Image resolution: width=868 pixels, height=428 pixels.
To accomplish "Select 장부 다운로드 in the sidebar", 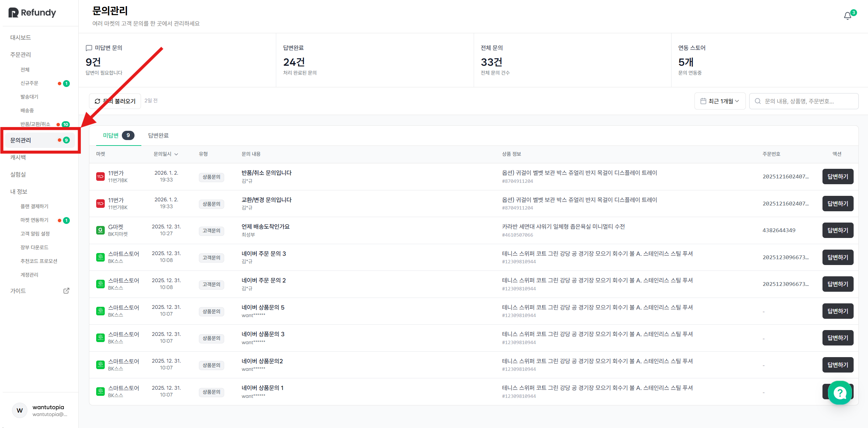I will (x=34, y=248).
